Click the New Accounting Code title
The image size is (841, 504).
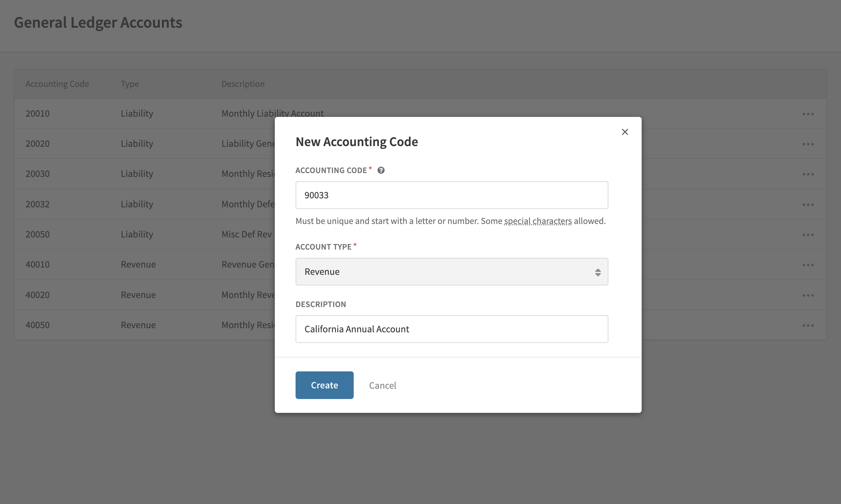click(357, 142)
